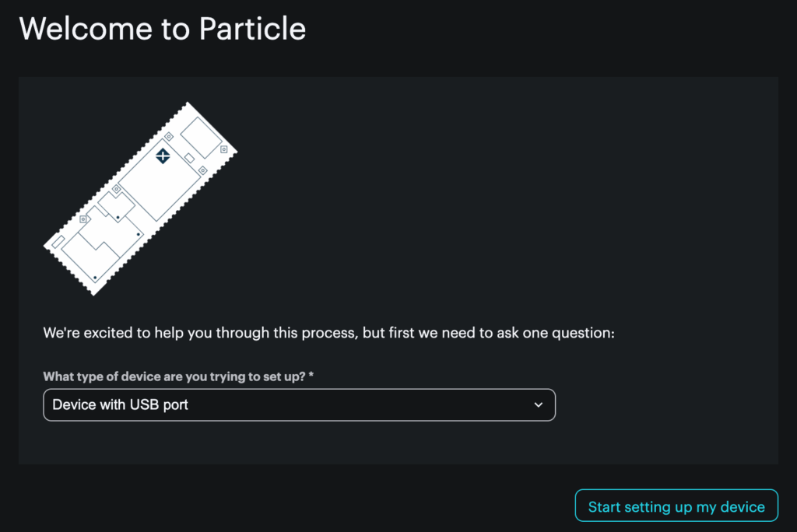Click the connector on the board's far right edge
This screenshot has width=797, height=532.
pyautogui.click(x=223, y=148)
